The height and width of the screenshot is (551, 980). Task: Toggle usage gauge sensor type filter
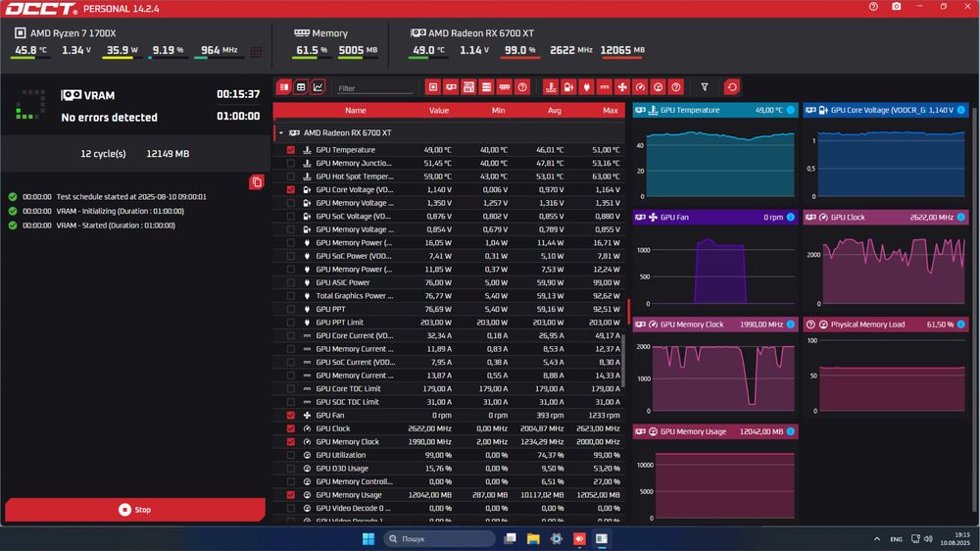point(659,87)
